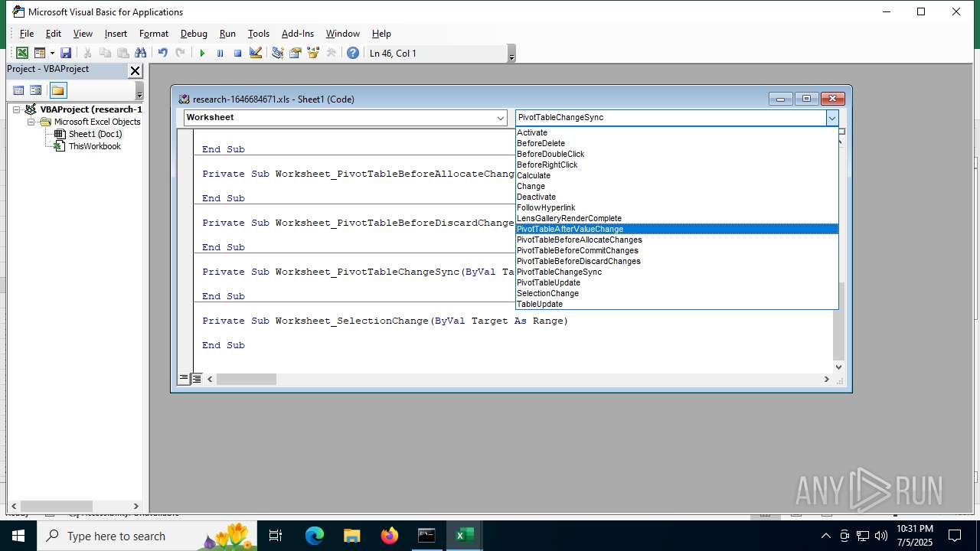Choose BeforeRightClick event
Image resolution: width=980 pixels, height=551 pixels.
click(677, 165)
